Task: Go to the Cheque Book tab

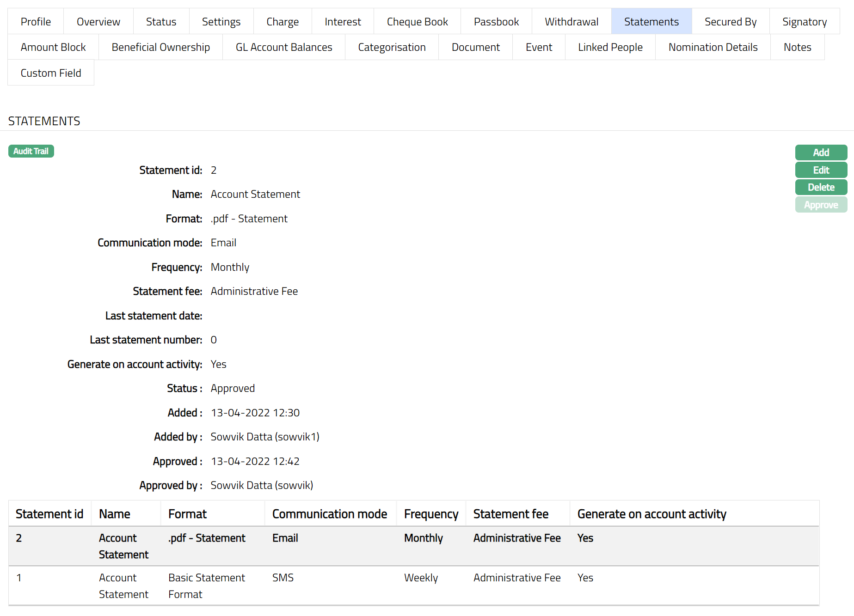Action: coord(417,22)
